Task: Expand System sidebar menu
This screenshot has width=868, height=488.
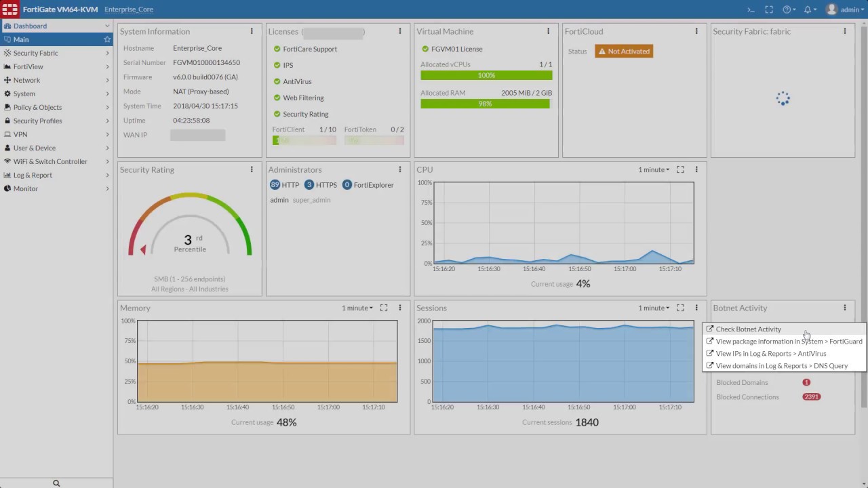Action: pyautogui.click(x=56, y=94)
